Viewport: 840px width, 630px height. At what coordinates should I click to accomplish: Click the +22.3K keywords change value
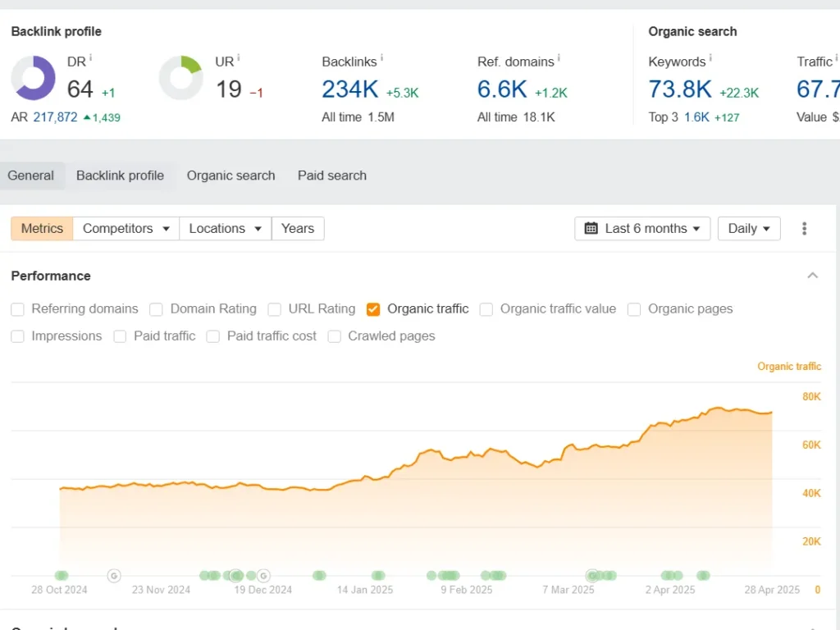(x=739, y=94)
